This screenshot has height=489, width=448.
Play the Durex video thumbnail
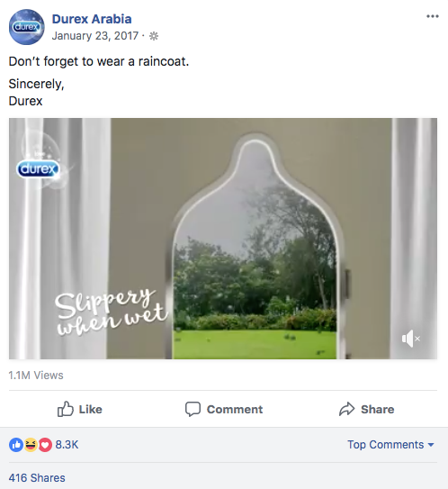pyautogui.click(x=223, y=239)
